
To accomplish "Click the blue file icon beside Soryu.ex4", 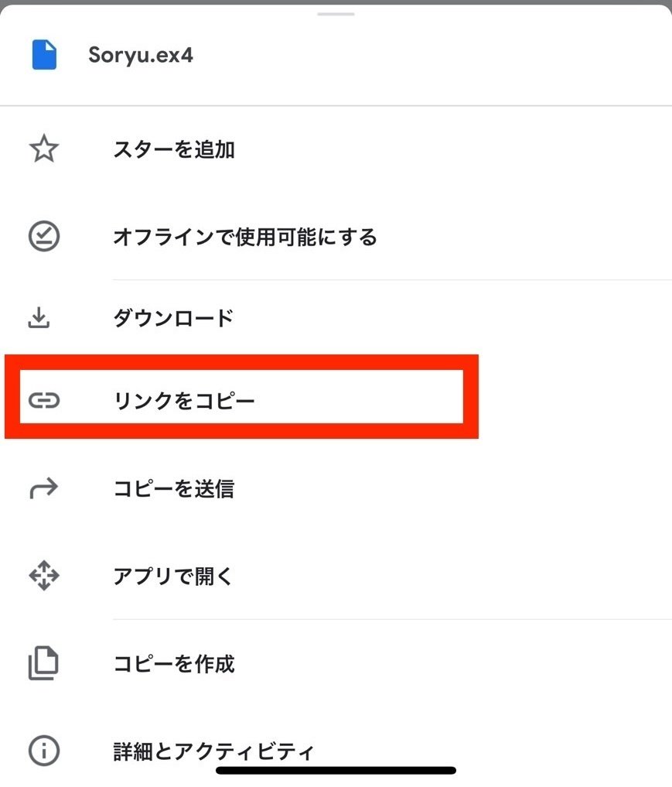I will [44, 56].
